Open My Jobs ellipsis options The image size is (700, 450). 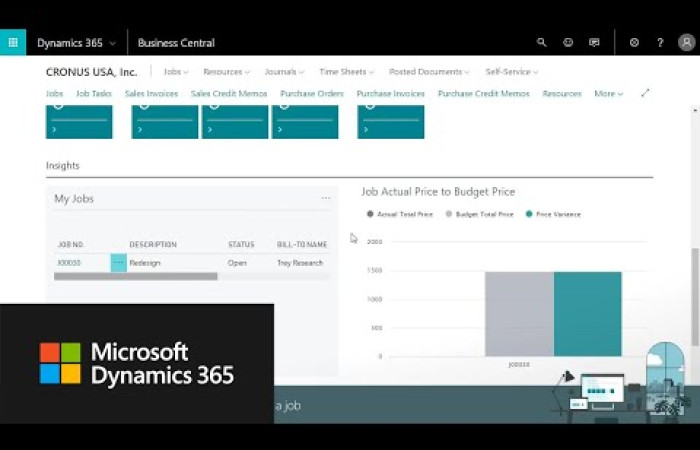(326, 199)
